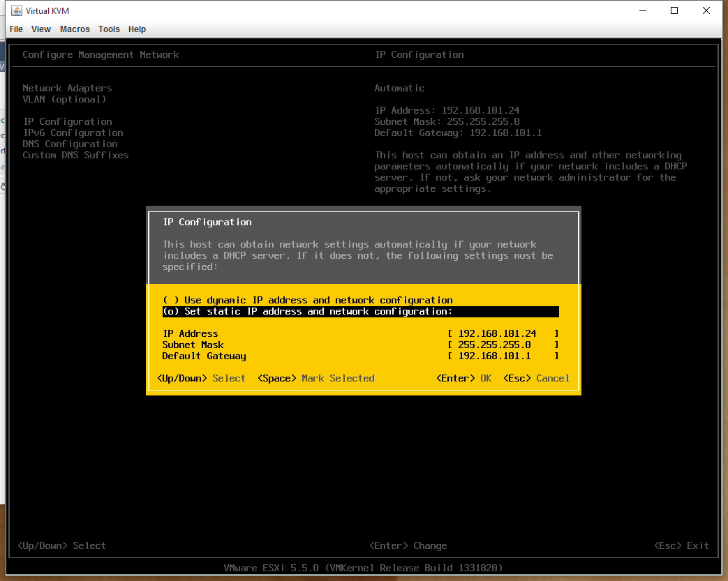
Task: Open the Tools menu
Action: [109, 29]
